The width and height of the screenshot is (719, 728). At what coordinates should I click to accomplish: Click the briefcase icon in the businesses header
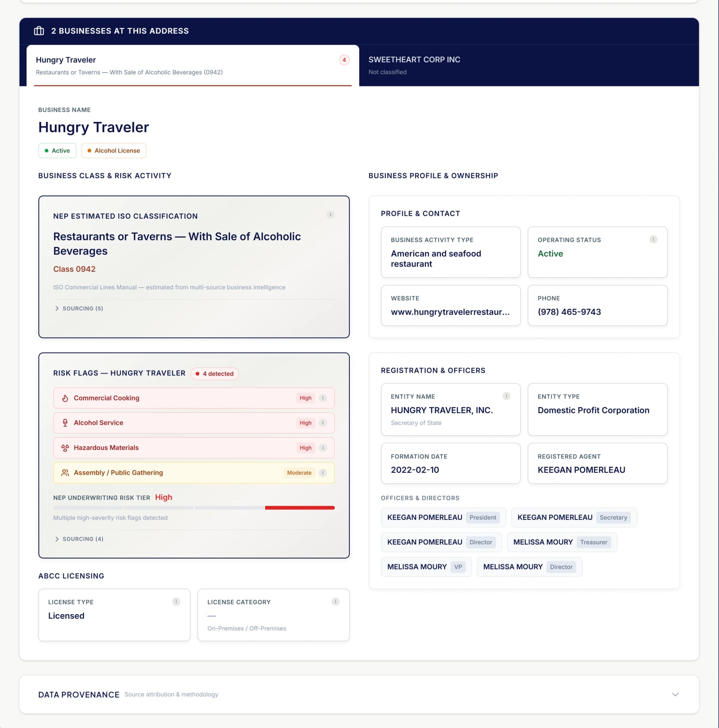(39, 31)
